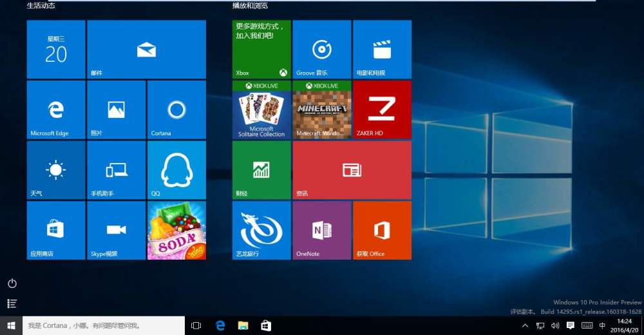Open the News tile (资讯)

[352, 170]
